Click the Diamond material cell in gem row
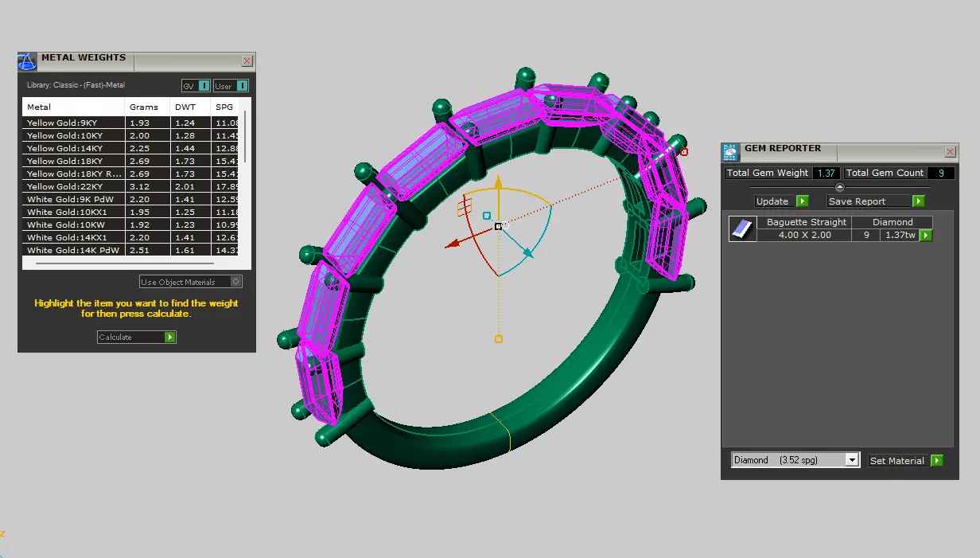The image size is (980, 558). click(x=892, y=222)
